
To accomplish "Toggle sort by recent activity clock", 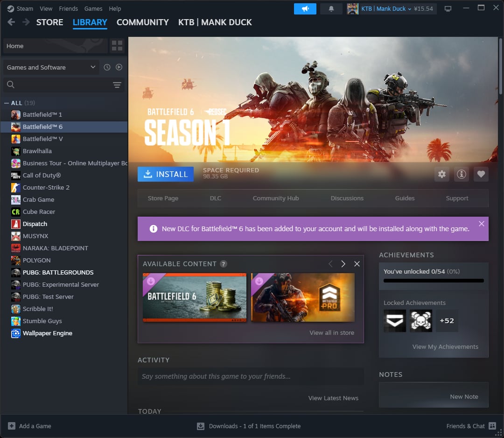I will (107, 67).
